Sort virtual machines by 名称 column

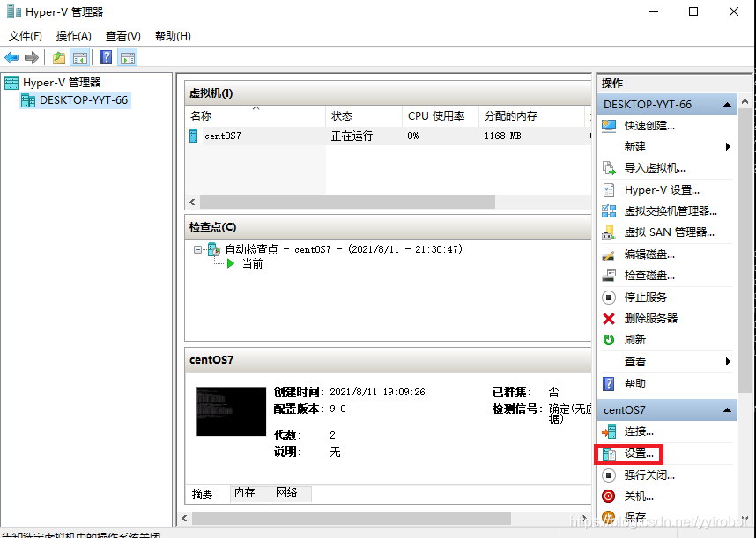coord(255,115)
